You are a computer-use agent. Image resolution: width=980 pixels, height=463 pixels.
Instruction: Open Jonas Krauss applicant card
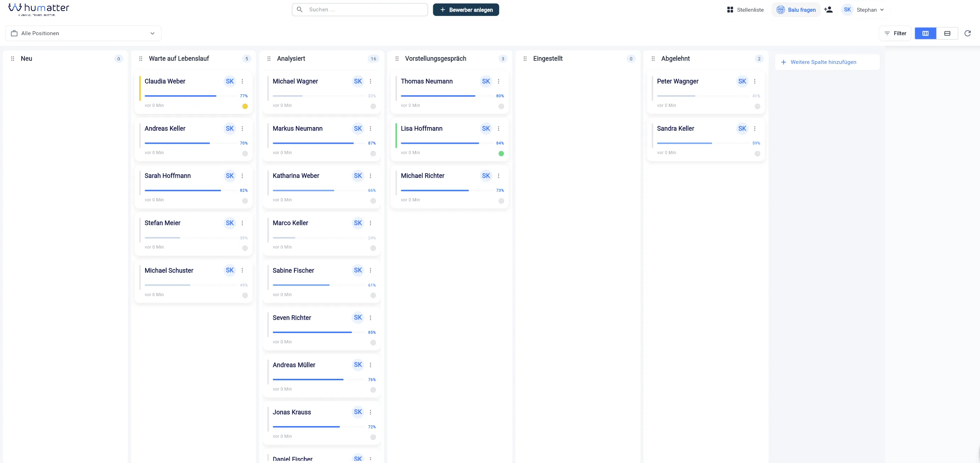click(321, 423)
